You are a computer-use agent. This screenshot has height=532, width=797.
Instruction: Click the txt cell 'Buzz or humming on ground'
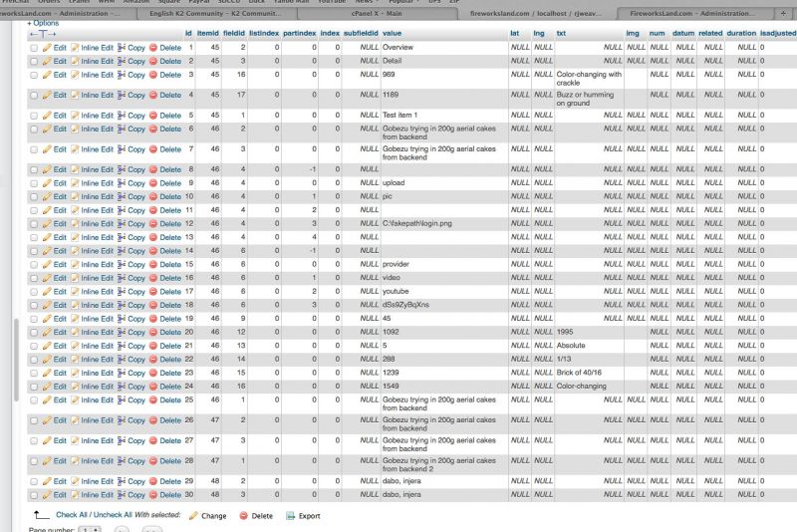585,99
